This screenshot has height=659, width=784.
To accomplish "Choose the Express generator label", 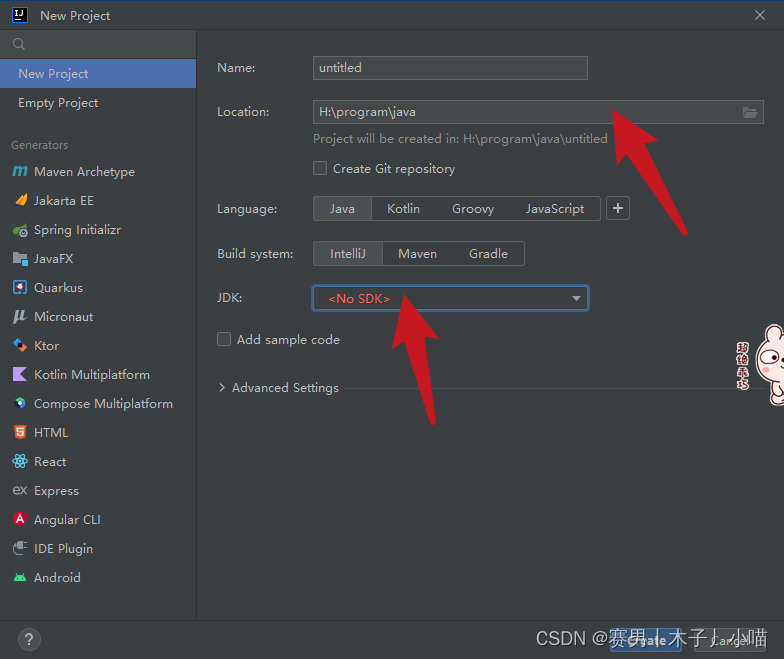I will click(56, 490).
